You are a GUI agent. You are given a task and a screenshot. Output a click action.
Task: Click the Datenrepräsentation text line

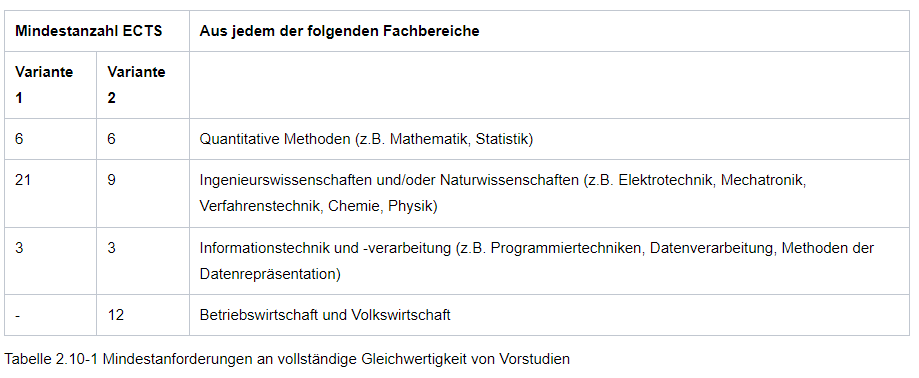[270, 274]
